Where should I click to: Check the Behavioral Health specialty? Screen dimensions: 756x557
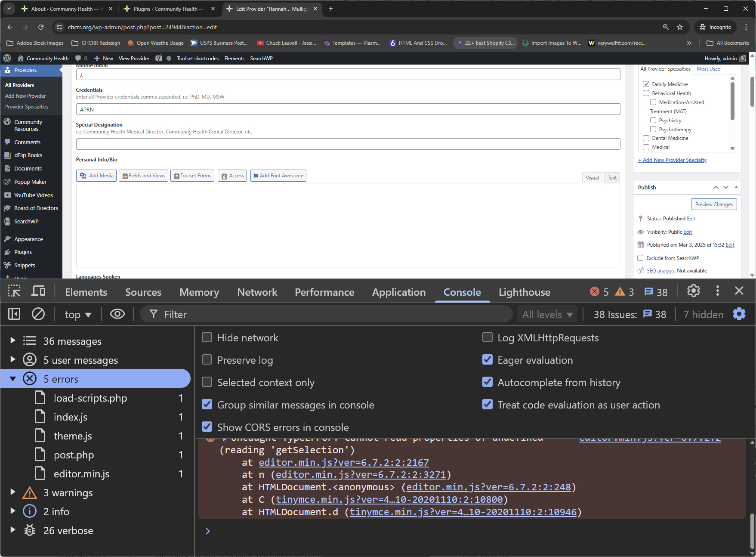point(646,93)
